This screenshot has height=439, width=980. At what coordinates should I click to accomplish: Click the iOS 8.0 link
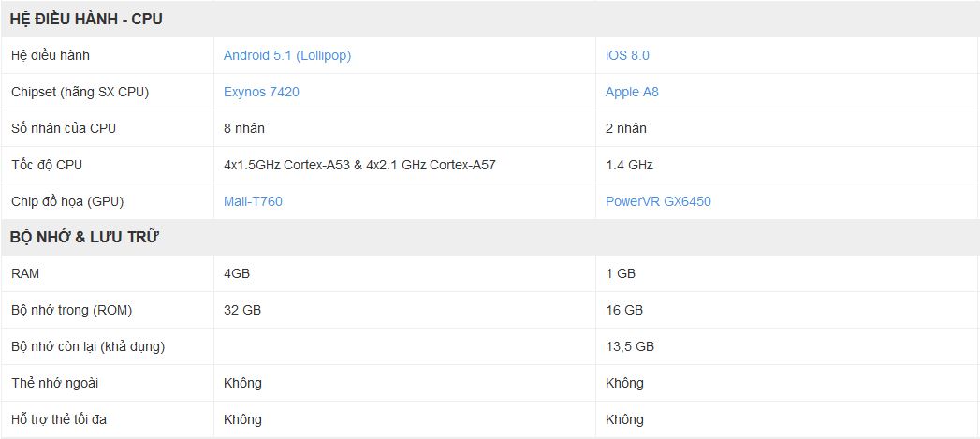pos(627,55)
